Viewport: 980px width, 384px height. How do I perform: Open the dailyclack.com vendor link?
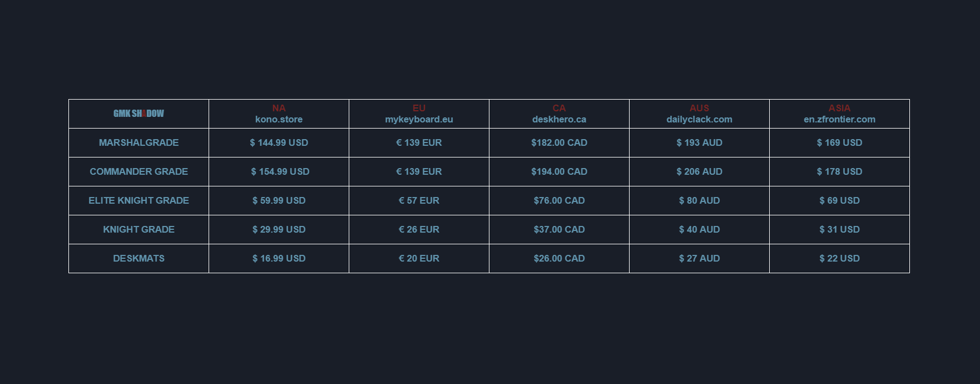(699, 119)
